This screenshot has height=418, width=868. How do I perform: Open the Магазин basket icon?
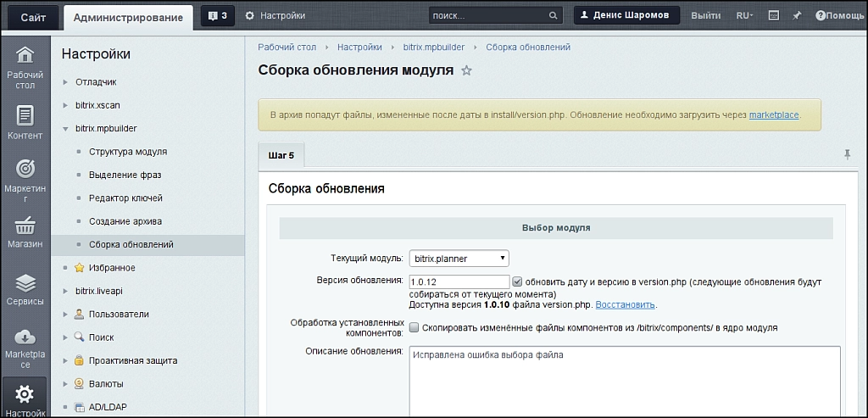pyautogui.click(x=25, y=226)
